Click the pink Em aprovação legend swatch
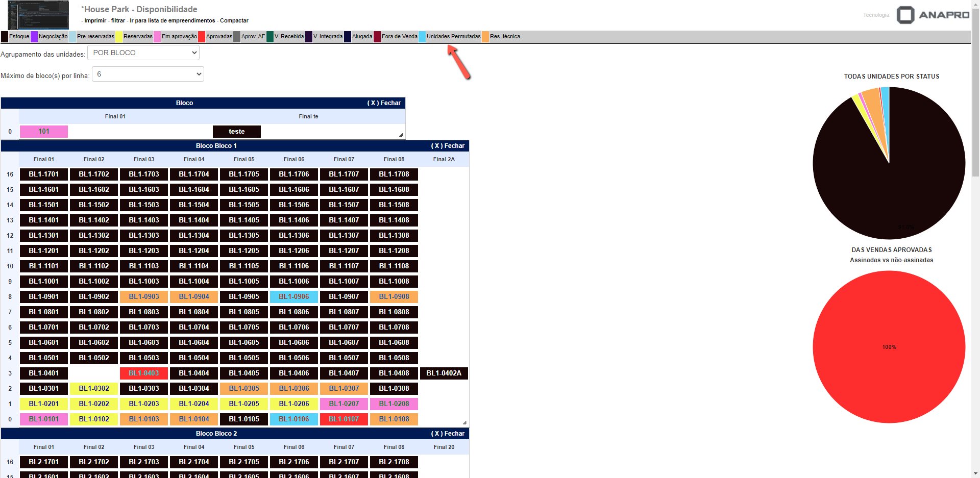Viewport: 980px width, 478px height. point(157,37)
